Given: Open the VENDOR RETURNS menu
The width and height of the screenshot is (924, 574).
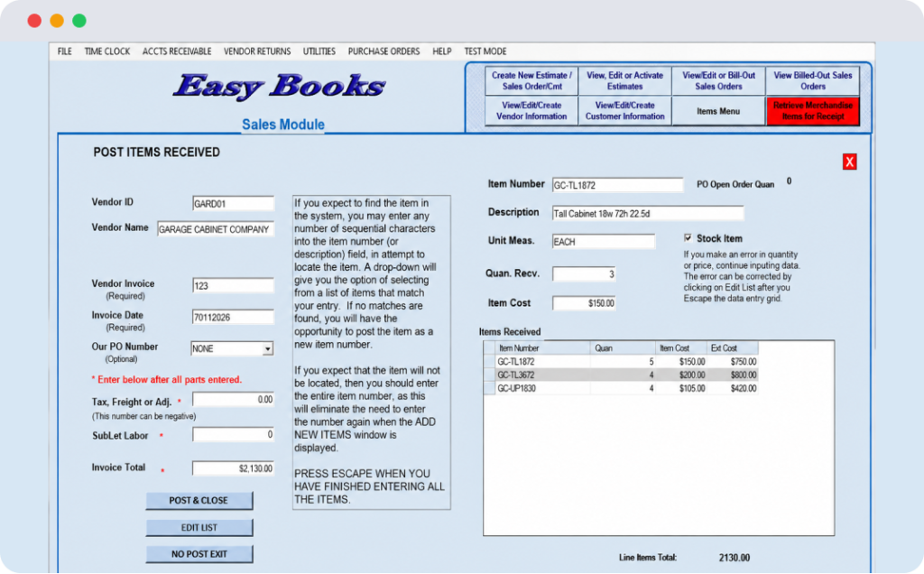Looking at the screenshot, I should coord(257,51).
